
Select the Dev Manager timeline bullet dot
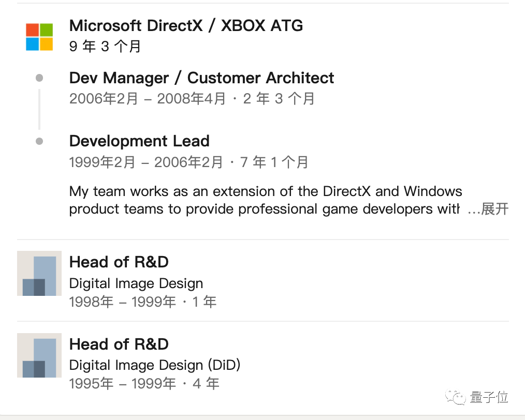(39, 78)
